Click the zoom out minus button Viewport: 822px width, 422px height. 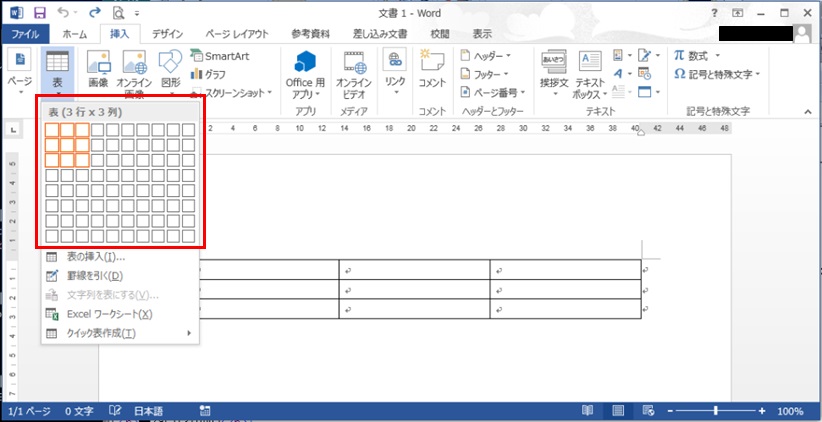point(669,411)
